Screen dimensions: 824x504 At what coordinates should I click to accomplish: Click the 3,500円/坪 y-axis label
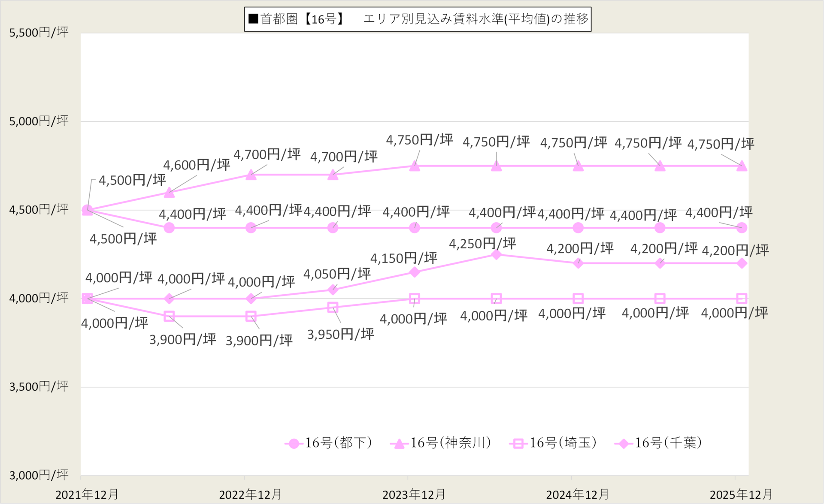(x=39, y=386)
